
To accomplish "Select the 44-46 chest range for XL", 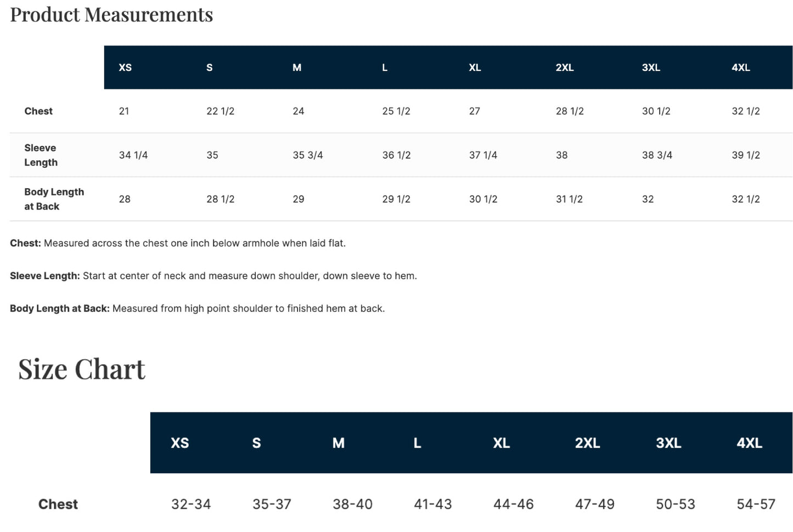I will pyautogui.click(x=513, y=504).
